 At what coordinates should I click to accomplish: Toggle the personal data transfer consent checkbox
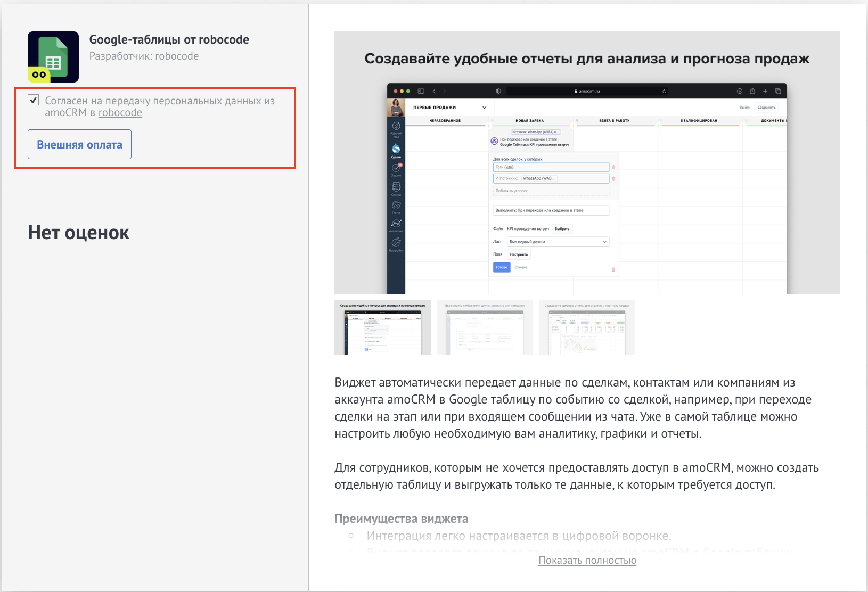point(34,100)
